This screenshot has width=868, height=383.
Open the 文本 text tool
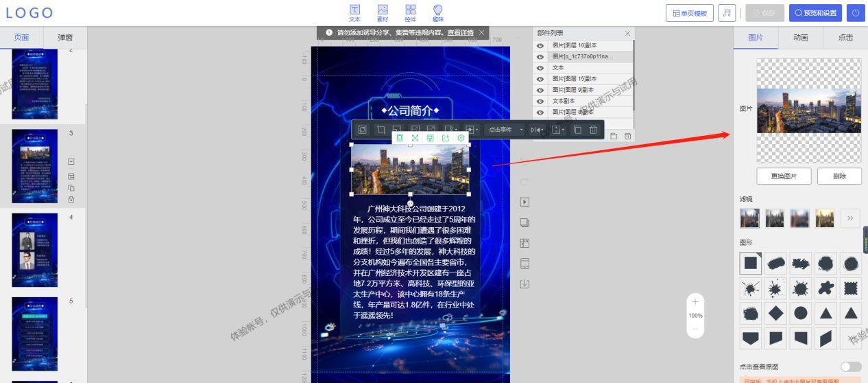(354, 12)
